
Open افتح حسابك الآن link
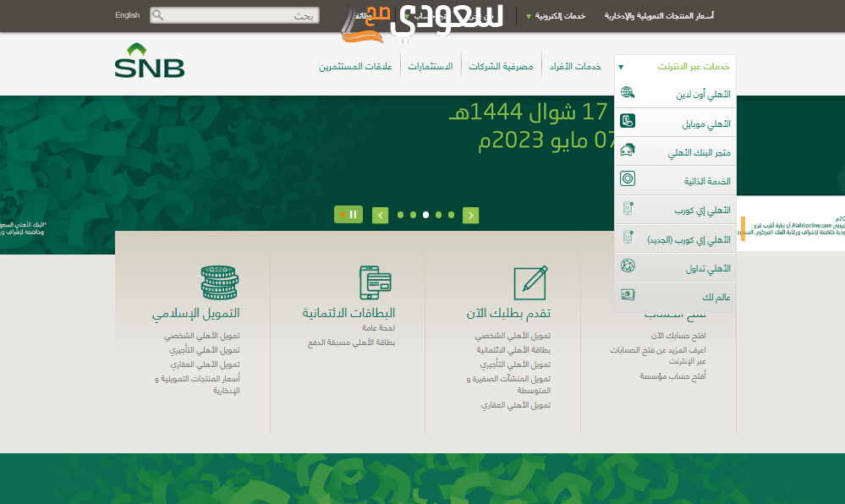click(x=678, y=336)
